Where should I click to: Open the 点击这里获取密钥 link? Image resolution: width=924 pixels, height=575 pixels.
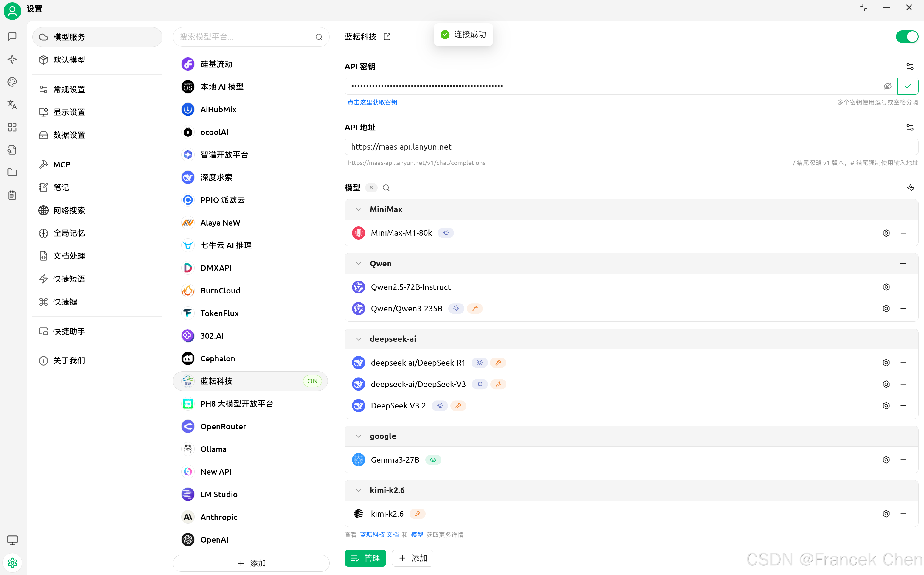372,102
